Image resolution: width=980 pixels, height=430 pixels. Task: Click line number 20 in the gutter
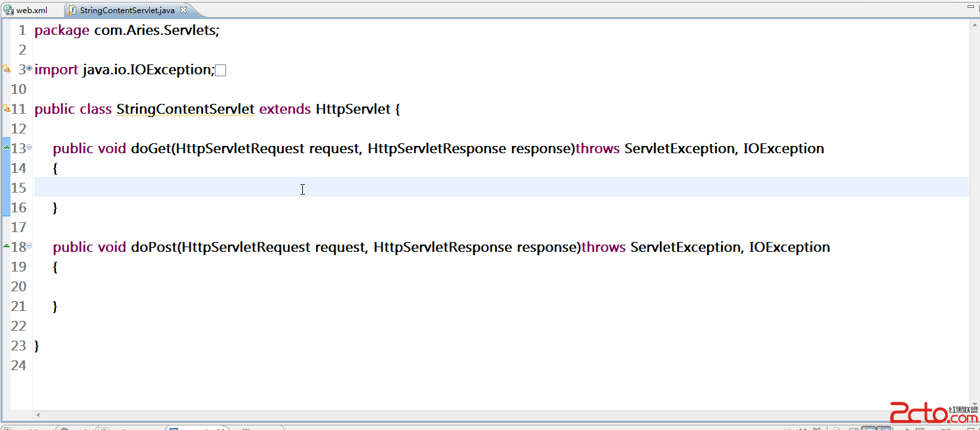click(18, 287)
